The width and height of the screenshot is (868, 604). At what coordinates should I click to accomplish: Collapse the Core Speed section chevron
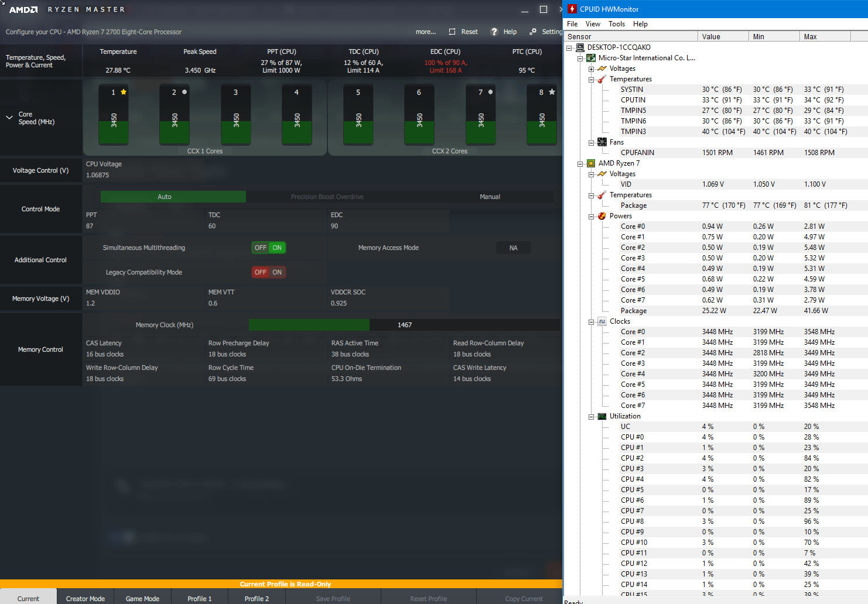[9, 118]
